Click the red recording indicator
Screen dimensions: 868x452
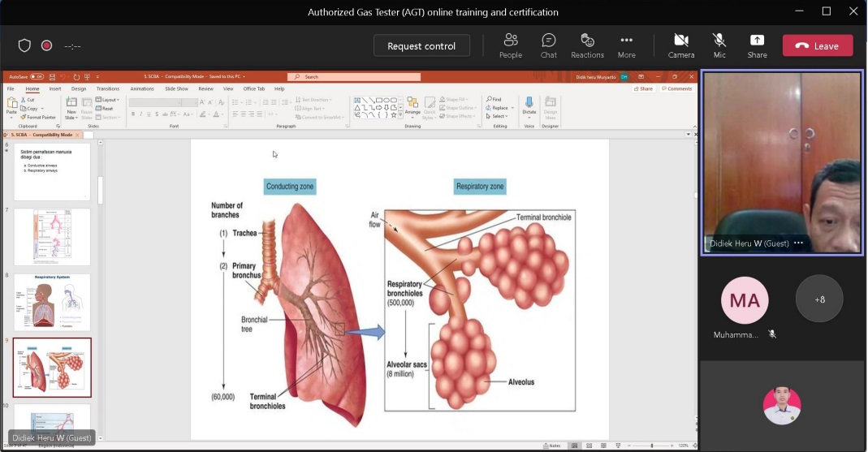click(x=46, y=46)
